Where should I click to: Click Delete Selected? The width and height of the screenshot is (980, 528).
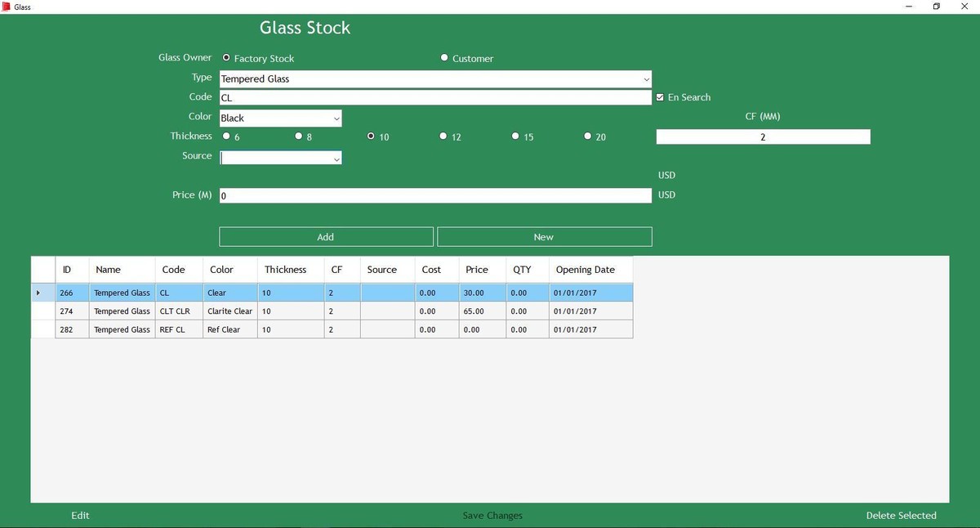point(901,516)
